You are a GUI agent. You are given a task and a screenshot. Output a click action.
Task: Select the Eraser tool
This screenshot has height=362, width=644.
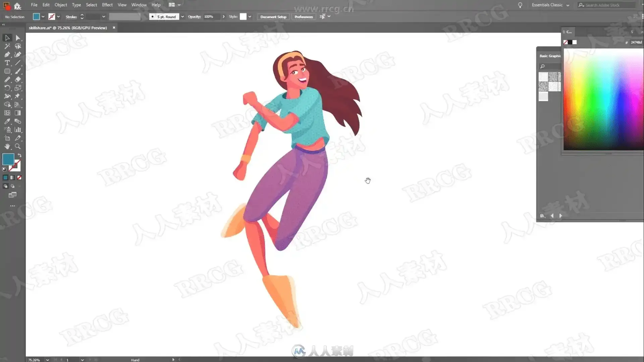click(18, 79)
